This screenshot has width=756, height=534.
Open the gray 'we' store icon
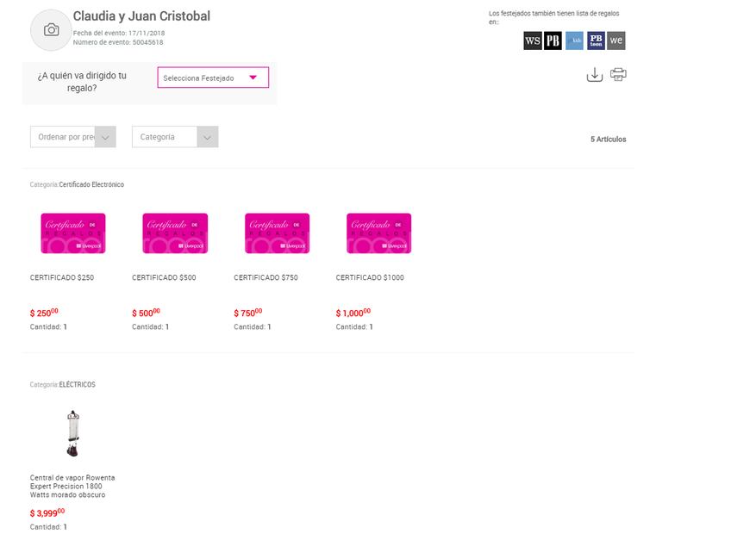click(615, 40)
